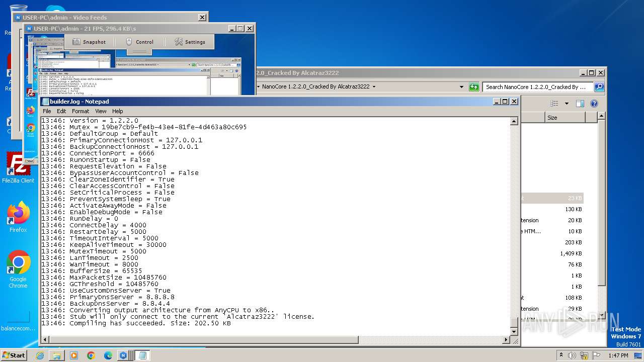
Task: Click Chrome taskbar icon
Action: 91,355
